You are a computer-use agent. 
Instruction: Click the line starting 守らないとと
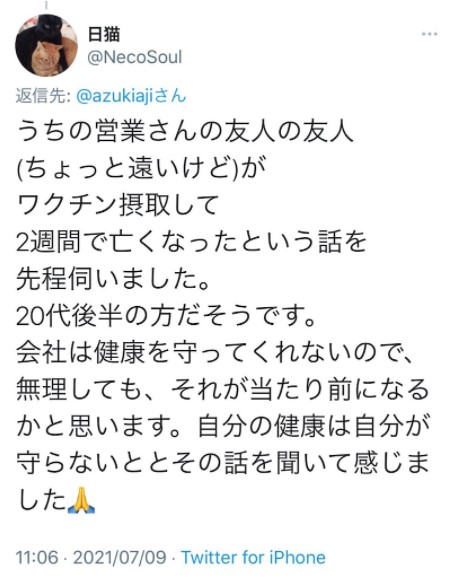pyautogui.click(x=223, y=464)
